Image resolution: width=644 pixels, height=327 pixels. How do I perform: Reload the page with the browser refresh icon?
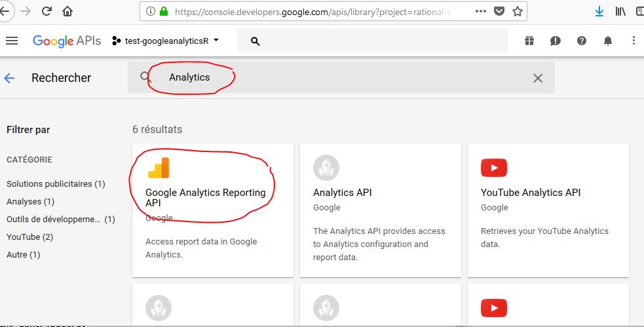(x=47, y=11)
